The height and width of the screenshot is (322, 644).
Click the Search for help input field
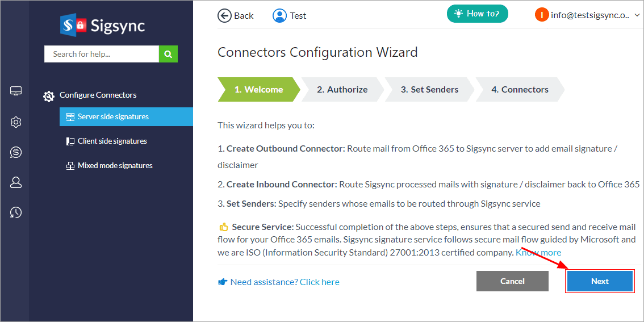pos(101,55)
